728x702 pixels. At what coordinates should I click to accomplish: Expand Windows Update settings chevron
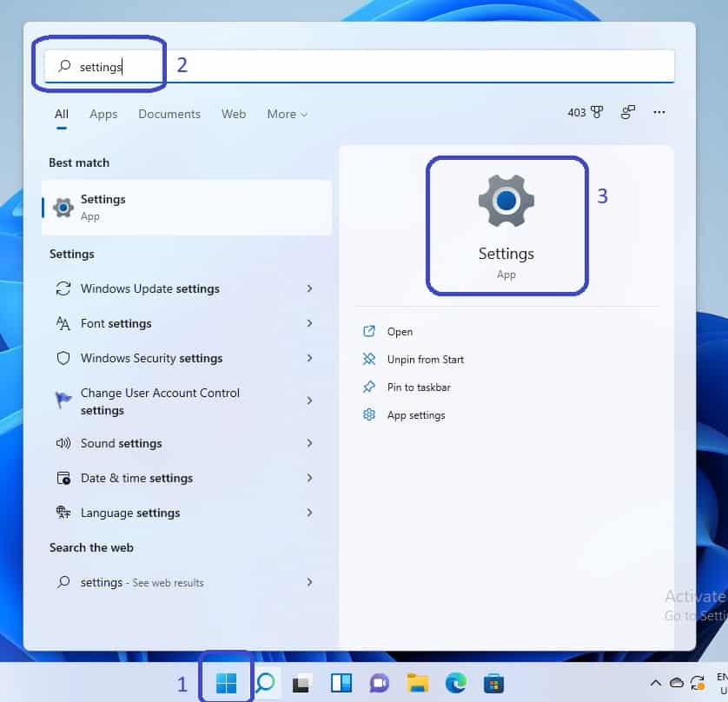(x=309, y=288)
